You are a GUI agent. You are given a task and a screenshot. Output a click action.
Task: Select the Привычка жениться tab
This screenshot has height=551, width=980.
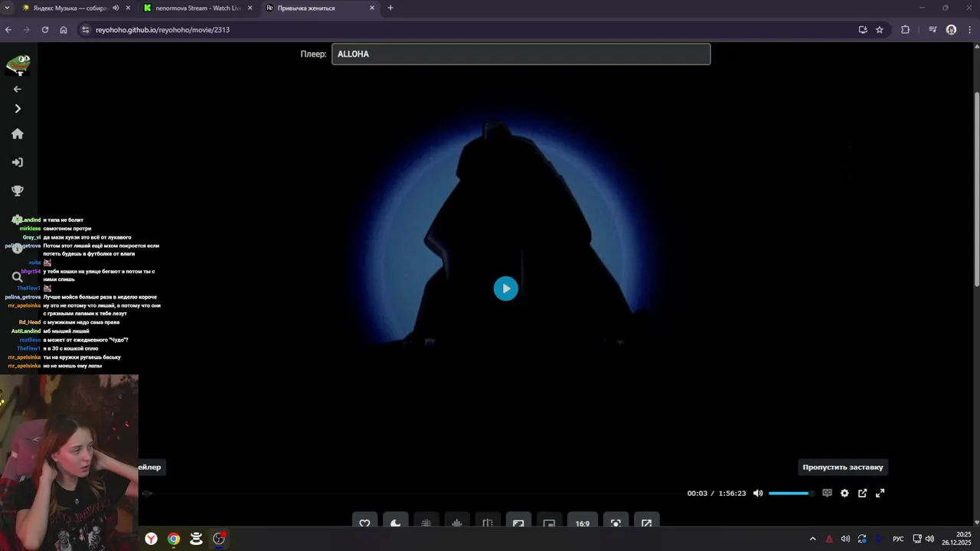(x=306, y=8)
